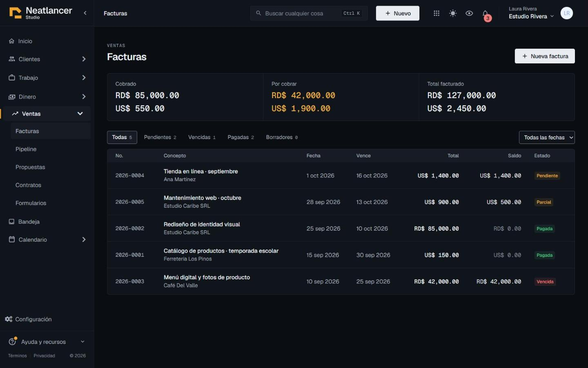Open invoice Tienda en línea · septiembre
Viewport: 588px width, 368px height.
[x=341, y=175]
